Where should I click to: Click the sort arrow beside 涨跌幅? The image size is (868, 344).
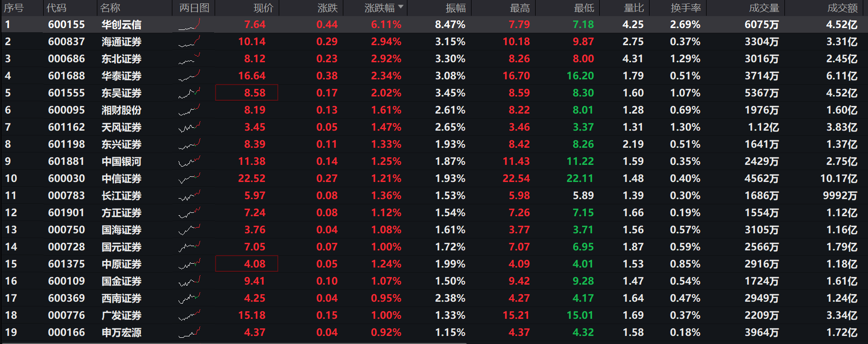pyautogui.click(x=401, y=7)
